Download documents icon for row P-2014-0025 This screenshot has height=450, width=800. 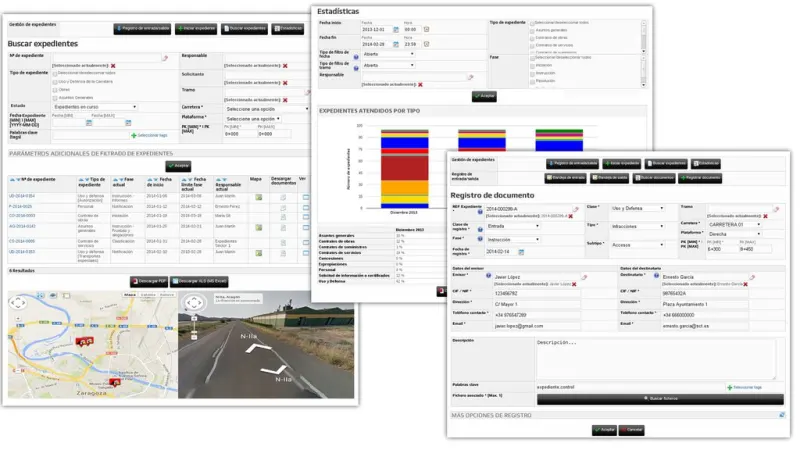[x=283, y=208]
